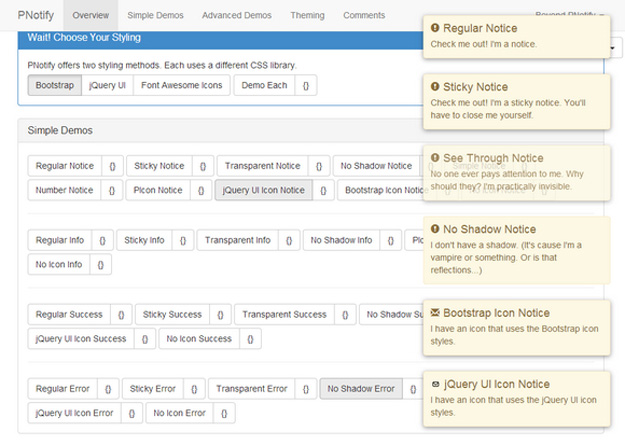The image size is (625, 445).
Task: Open the Beyond PNotify dropdown menu
Action: pyautogui.click(x=570, y=16)
